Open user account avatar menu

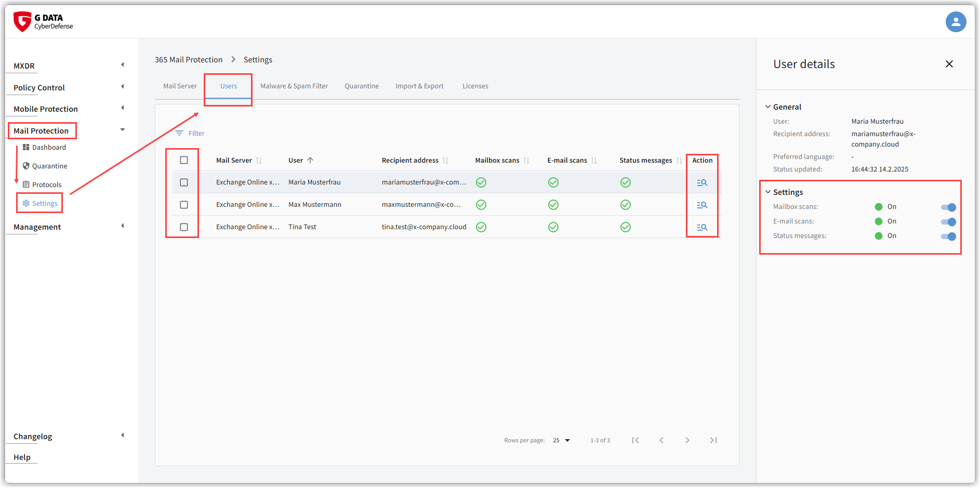[956, 22]
